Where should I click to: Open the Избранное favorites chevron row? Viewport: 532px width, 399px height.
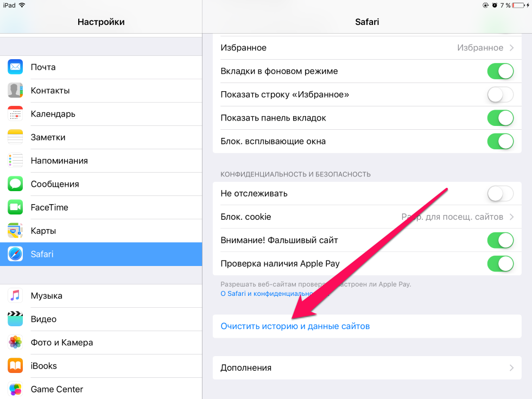[367, 48]
